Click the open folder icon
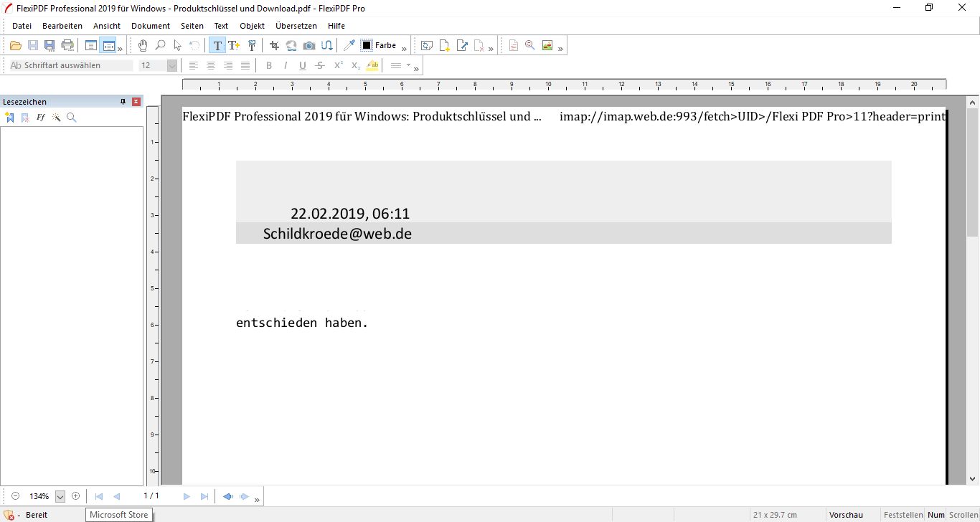 pyautogui.click(x=15, y=45)
